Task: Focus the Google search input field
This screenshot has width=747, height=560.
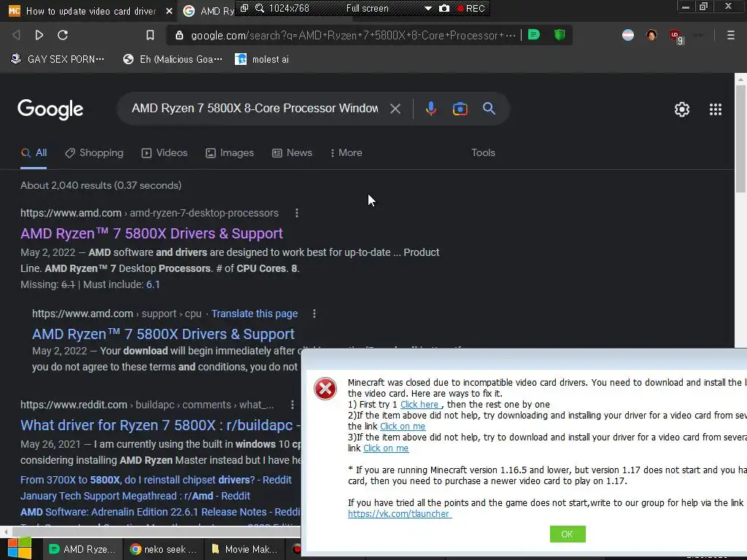Action: pos(255,108)
